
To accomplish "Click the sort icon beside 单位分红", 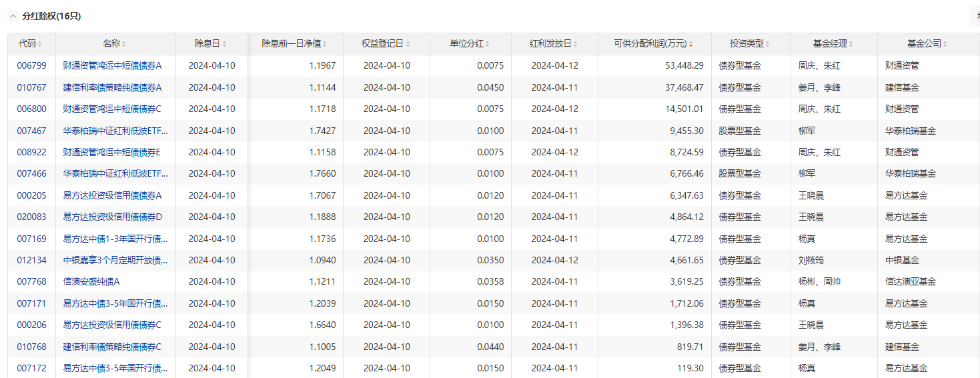I will pos(488,44).
